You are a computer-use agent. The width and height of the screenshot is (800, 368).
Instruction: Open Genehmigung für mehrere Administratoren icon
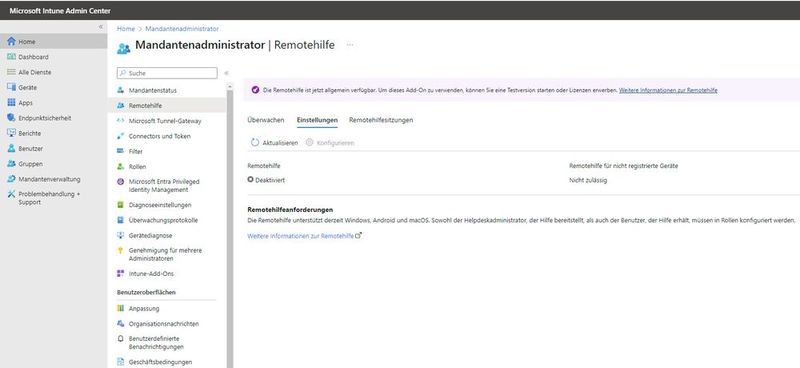[120, 250]
